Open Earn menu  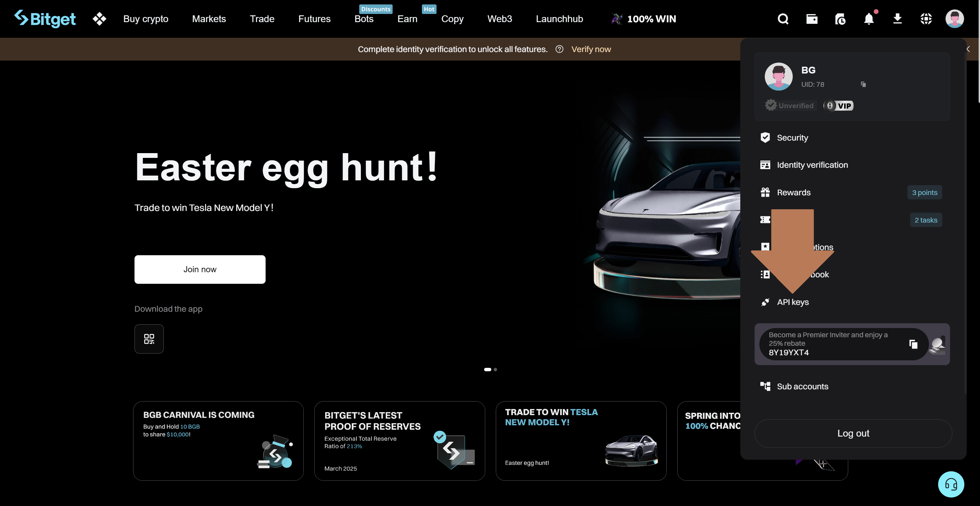[x=408, y=19]
